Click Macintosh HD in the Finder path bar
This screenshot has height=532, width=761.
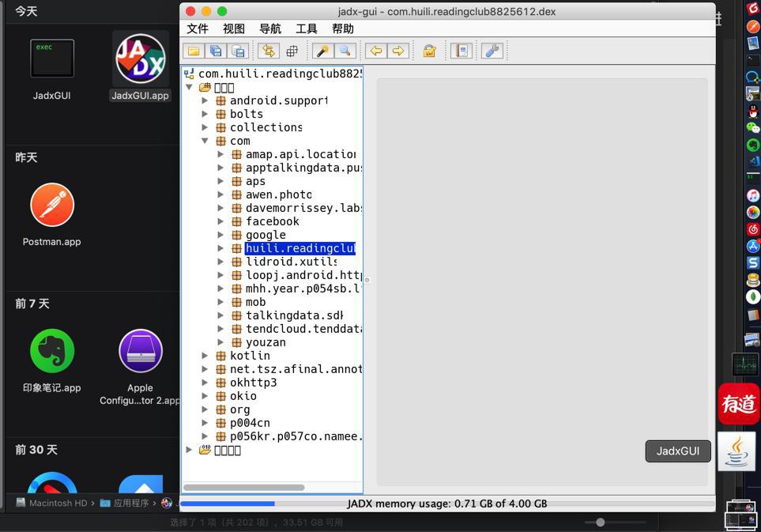(x=52, y=503)
